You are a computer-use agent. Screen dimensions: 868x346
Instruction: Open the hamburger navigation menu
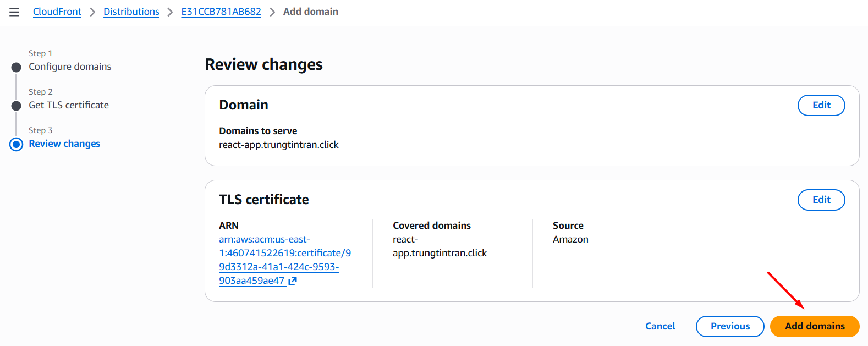coord(14,12)
